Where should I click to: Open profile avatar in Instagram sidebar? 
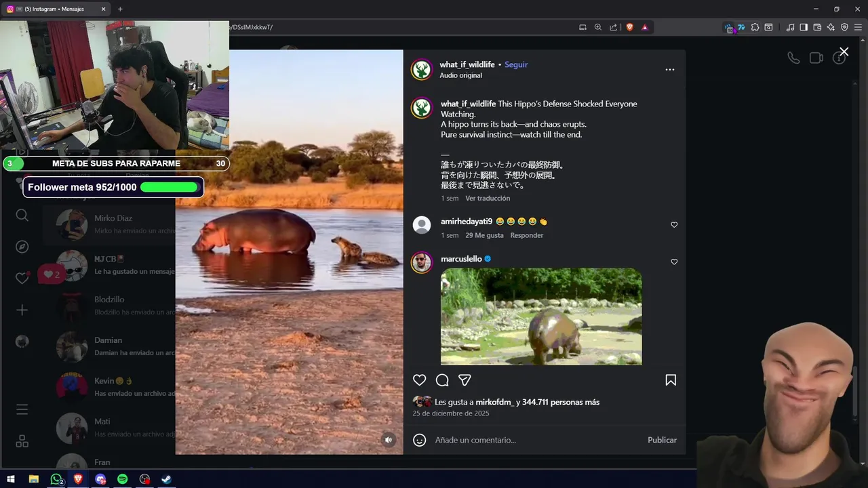[22, 342]
